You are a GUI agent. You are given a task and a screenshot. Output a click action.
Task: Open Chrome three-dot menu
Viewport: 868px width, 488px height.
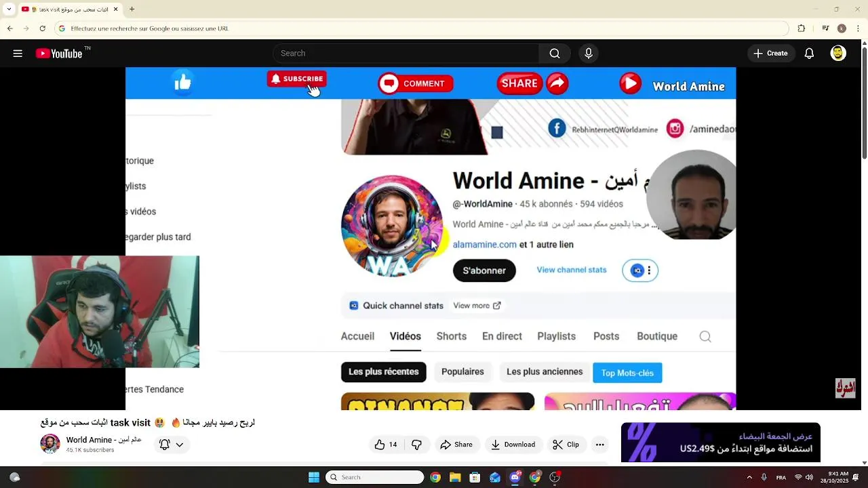pos(858,28)
